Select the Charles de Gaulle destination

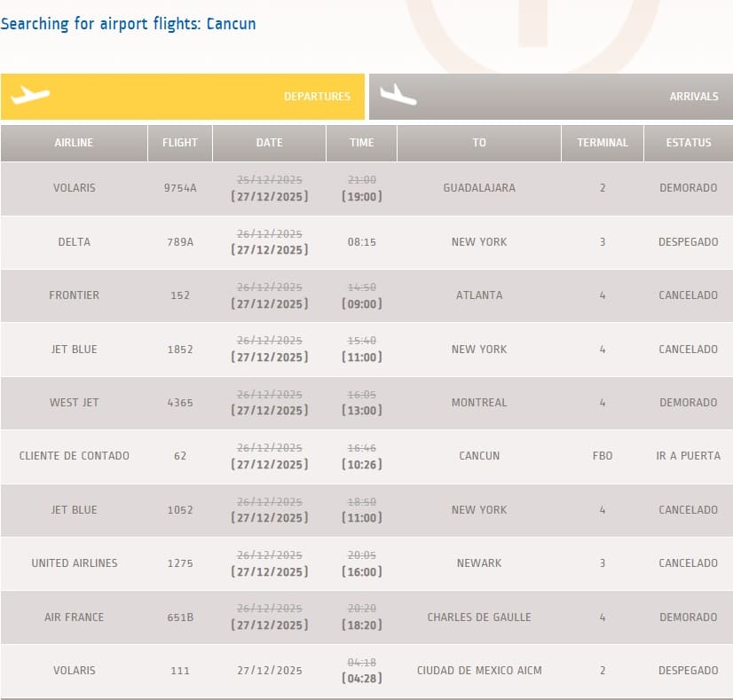tap(479, 617)
